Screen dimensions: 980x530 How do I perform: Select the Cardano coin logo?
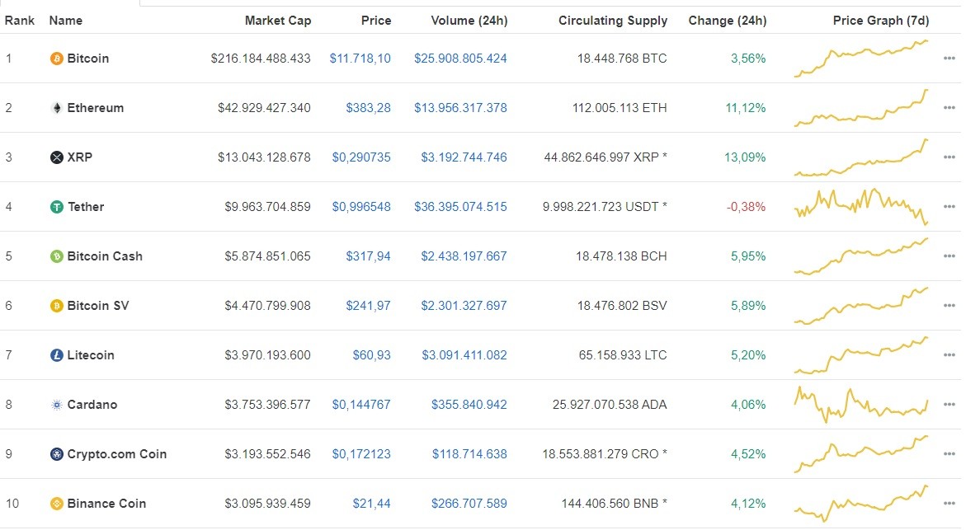(x=56, y=405)
